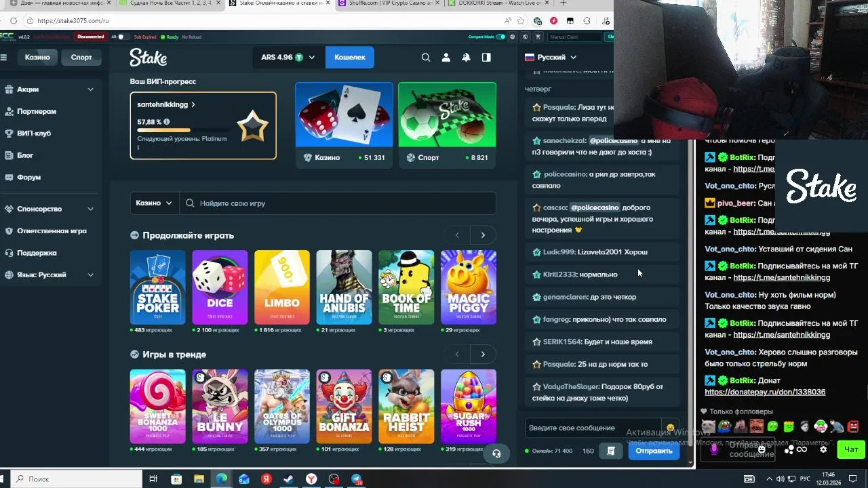Focus the Введите свое сообщение chat field
The height and width of the screenshot is (488, 868).
coord(593,428)
